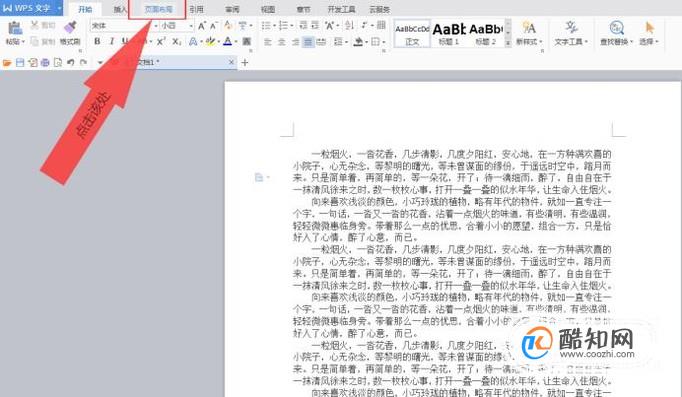Align text left
682x397 pixels.
tap(267, 42)
